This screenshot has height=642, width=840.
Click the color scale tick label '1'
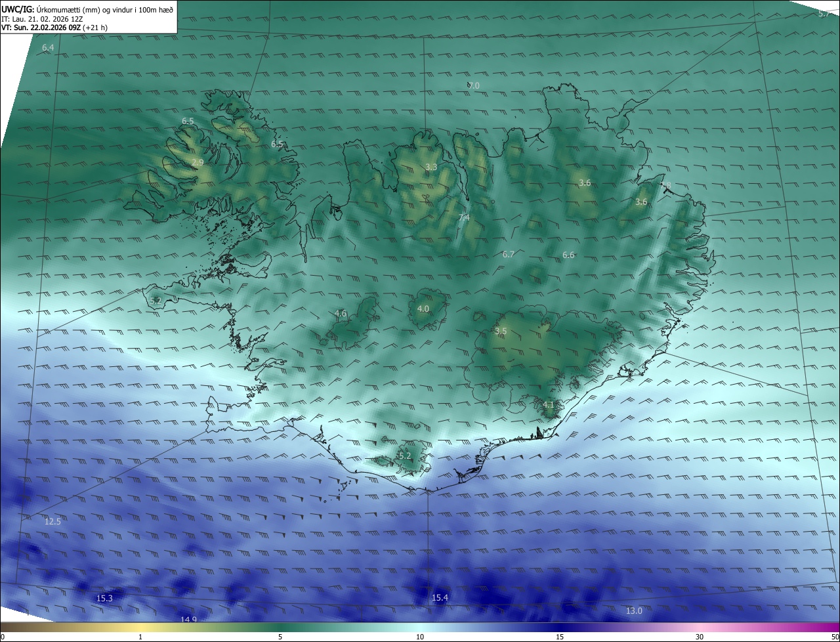(140, 637)
